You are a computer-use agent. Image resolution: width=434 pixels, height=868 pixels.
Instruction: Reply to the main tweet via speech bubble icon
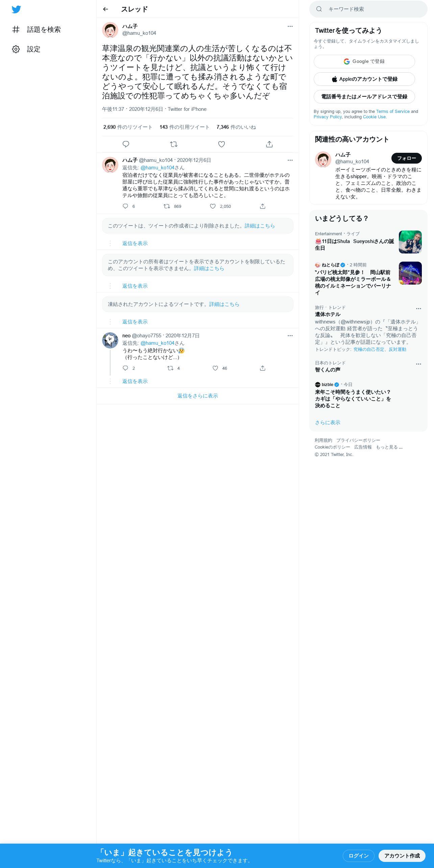[126, 144]
